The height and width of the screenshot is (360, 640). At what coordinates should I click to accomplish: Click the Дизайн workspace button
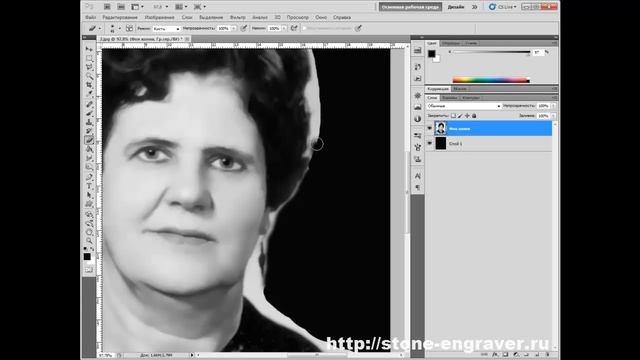(x=456, y=7)
